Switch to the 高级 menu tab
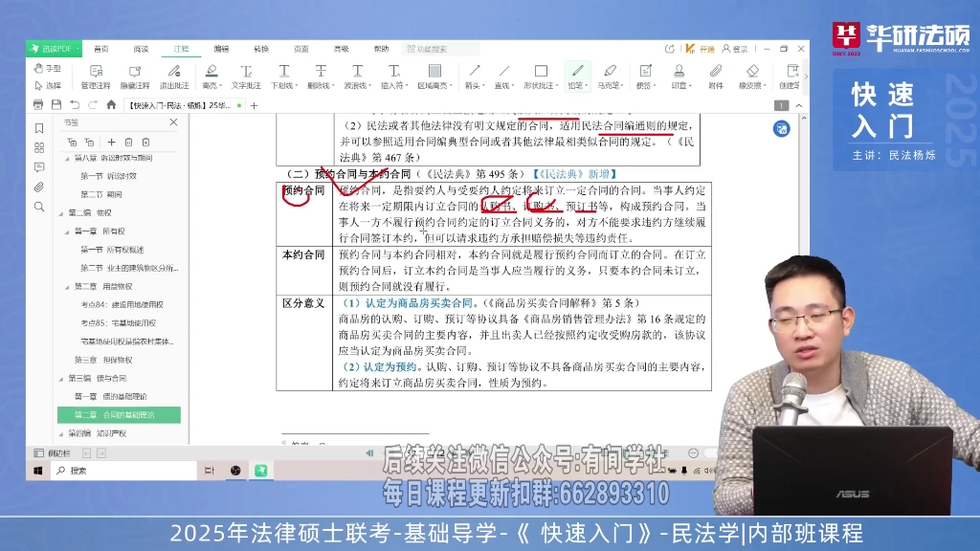This screenshot has height=551, width=980. click(x=342, y=49)
